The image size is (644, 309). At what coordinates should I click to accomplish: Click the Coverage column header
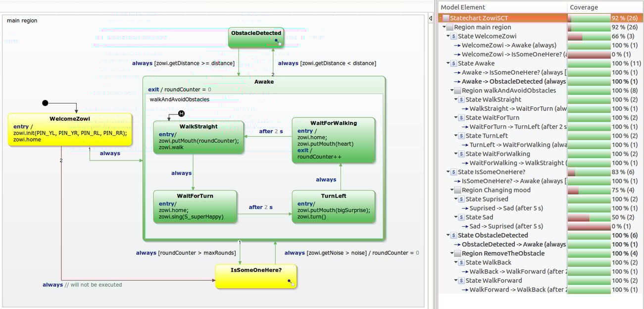tap(584, 7)
